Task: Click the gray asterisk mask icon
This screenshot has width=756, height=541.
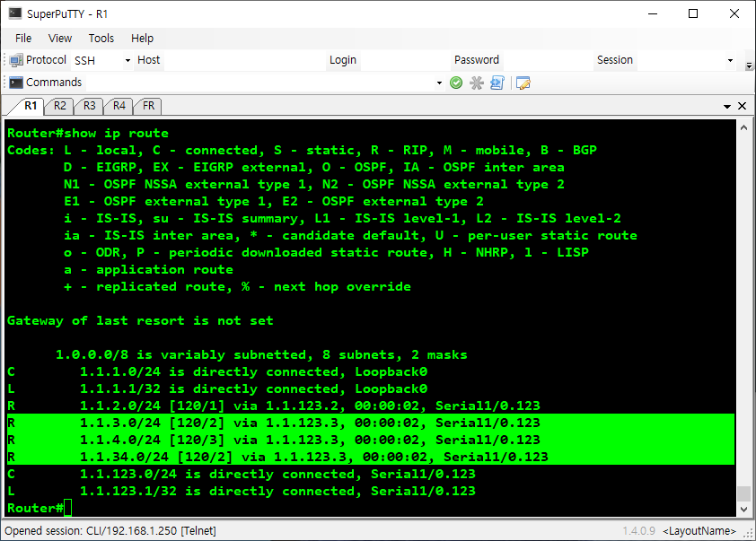Action: (x=477, y=83)
